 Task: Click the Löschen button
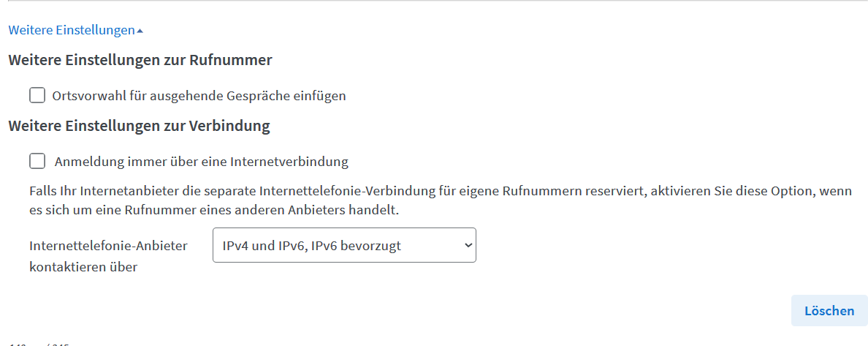click(x=829, y=310)
